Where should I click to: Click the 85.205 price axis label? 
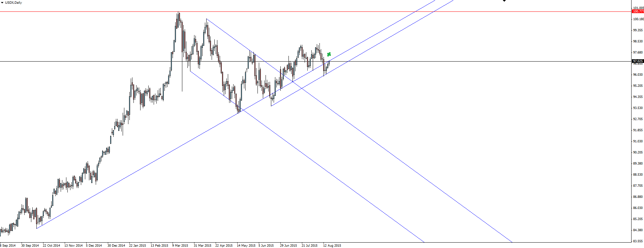pyautogui.click(x=638, y=219)
